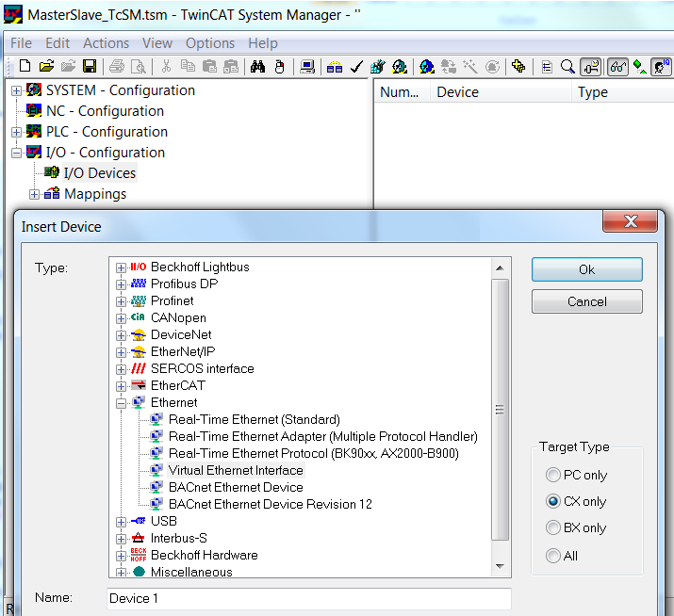Click the Activate Configuration icon

(378, 67)
